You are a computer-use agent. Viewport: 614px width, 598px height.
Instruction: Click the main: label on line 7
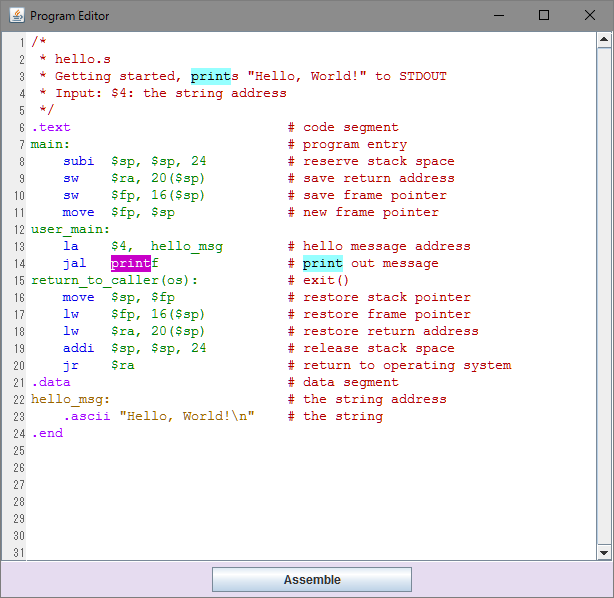pos(50,145)
